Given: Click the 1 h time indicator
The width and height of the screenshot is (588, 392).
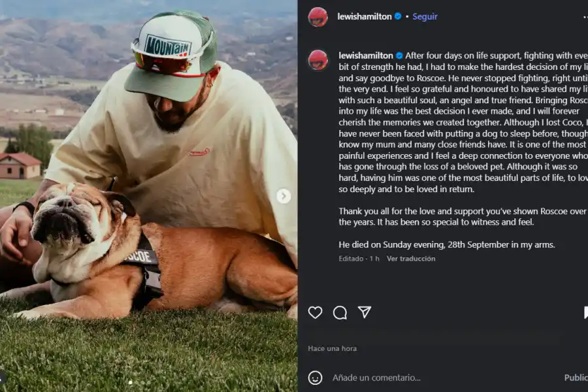Looking at the screenshot, I should pyautogui.click(x=376, y=258).
